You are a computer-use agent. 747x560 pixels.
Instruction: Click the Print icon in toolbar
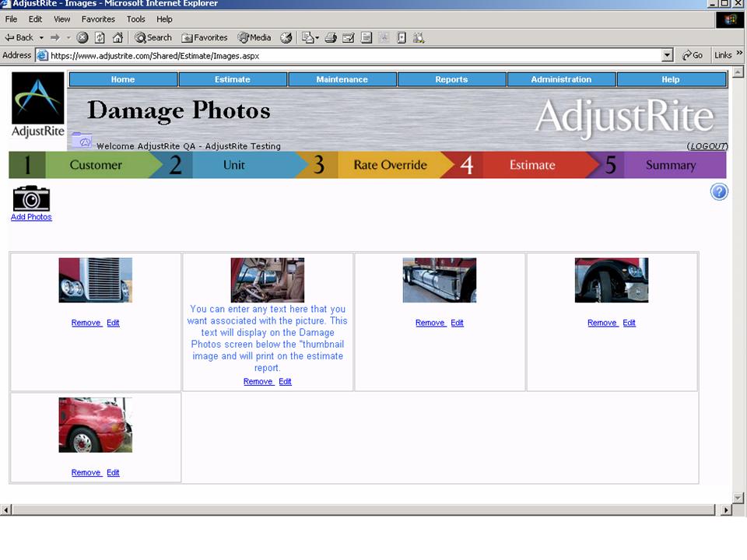coord(331,37)
